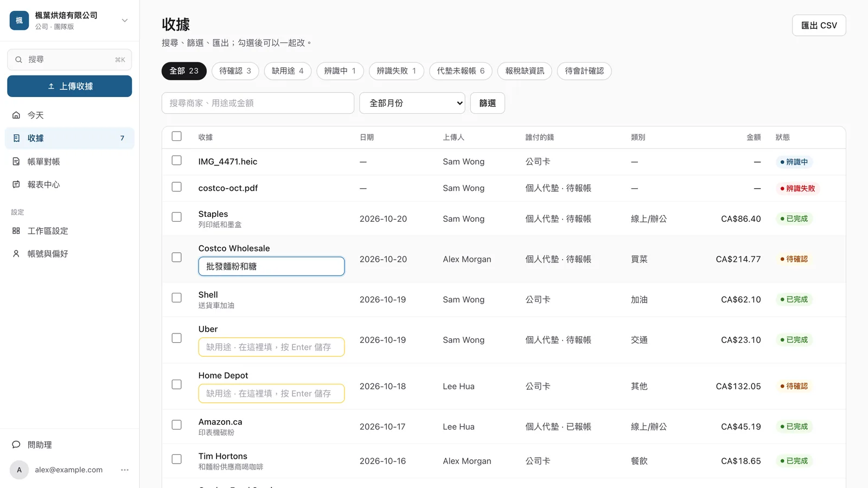Click the 篩選 filter button
This screenshot has width=868, height=488.
tap(488, 103)
